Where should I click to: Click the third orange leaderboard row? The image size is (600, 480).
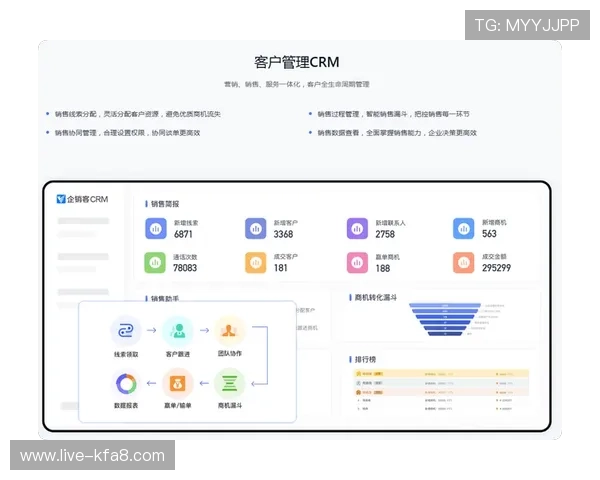pyautogui.click(x=441, y=392)
